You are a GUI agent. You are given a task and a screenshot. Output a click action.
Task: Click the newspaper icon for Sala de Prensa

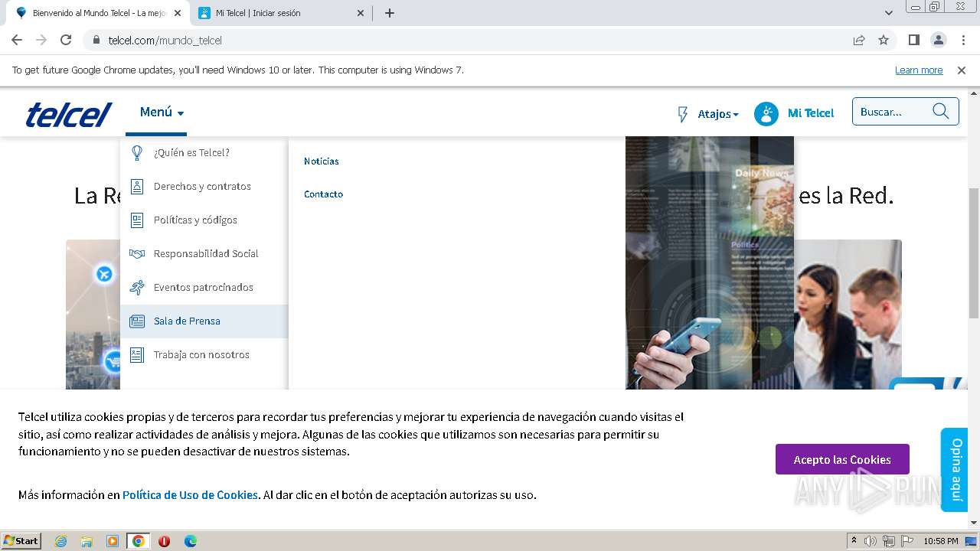coord(137,321)
